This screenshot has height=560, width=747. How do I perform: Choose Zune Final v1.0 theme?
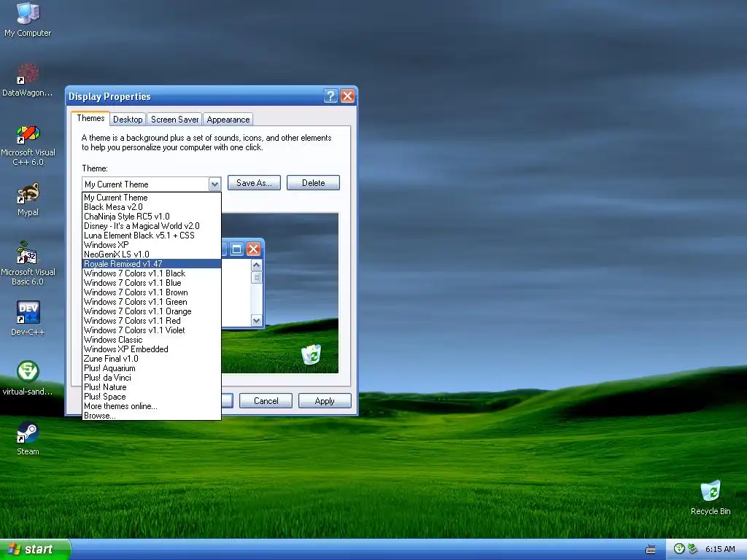[152, 359]
